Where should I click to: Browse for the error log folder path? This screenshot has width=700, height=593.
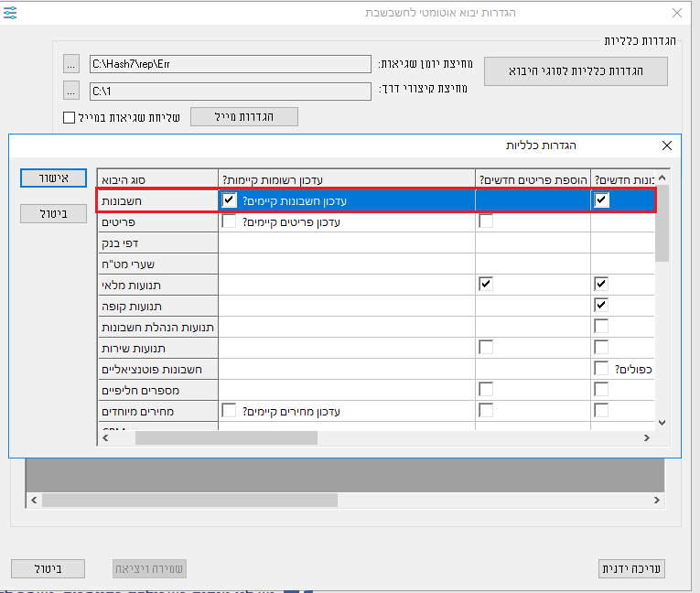tap(71, 64)
